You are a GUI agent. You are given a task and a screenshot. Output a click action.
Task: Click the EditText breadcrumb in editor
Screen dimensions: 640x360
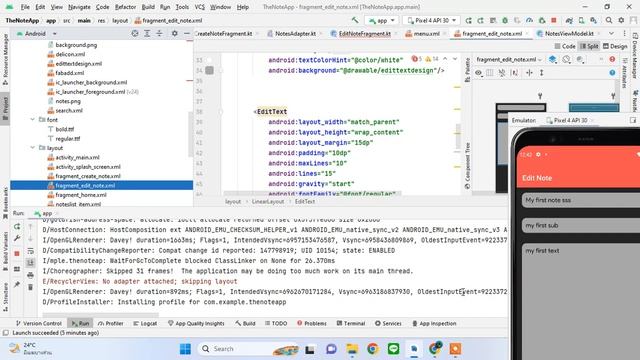pyautogui.click(x=304, y=202)
